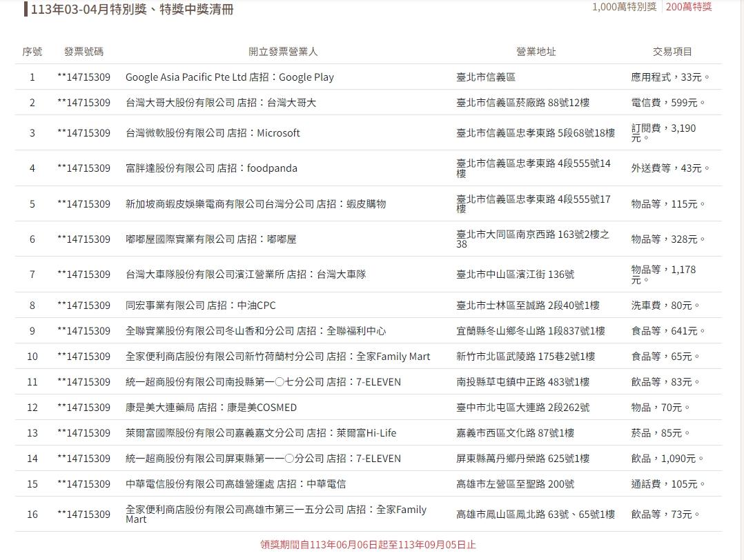Click the transaction item 物品等，115元
The height and width of the screenshot is (560, 744).
(668, 204)
